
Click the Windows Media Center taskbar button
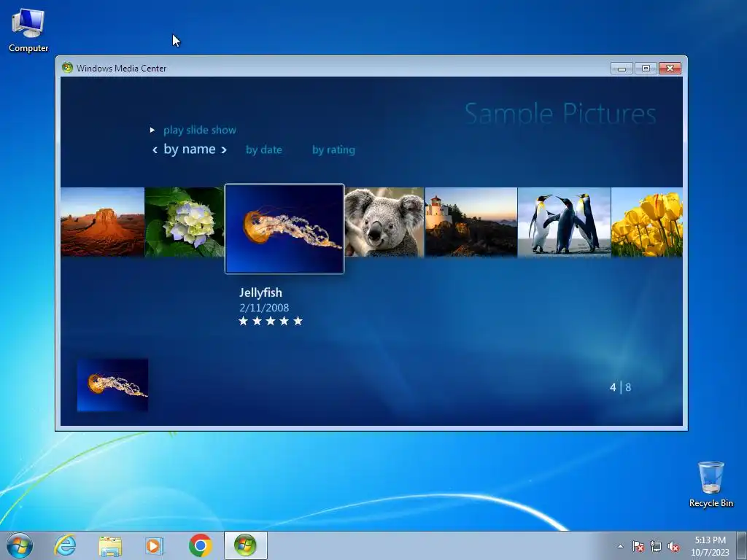246,545
